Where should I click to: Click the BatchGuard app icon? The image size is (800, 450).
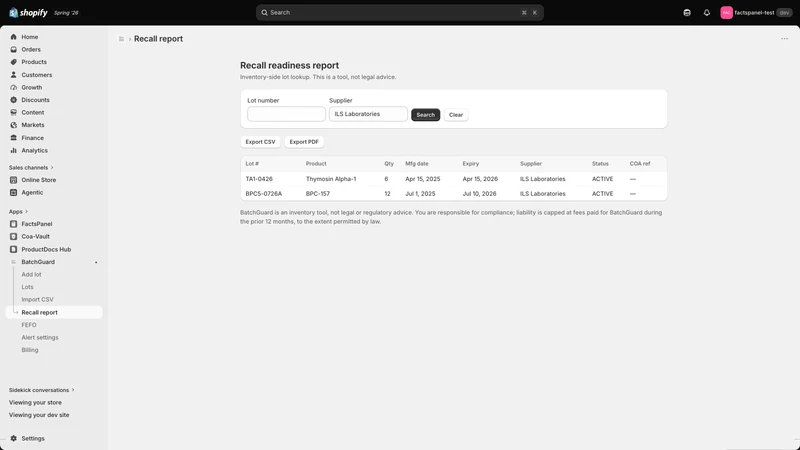point(13,262)
